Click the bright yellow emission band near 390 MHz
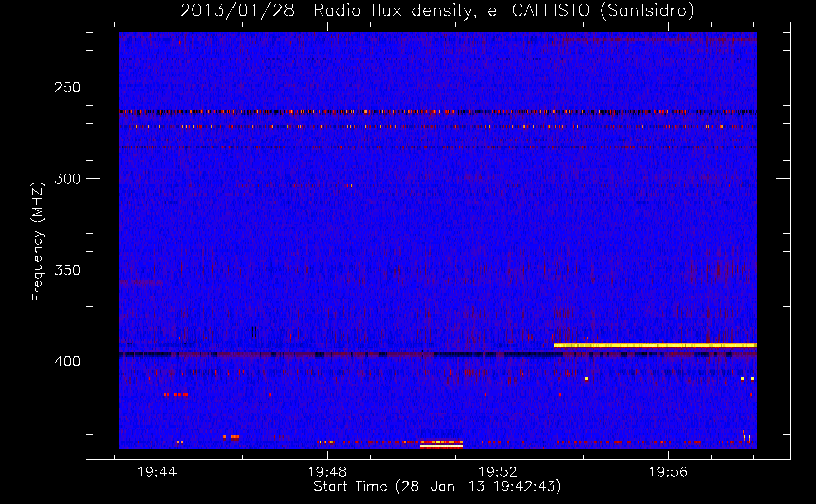The height and width of the screenshot is (504, 816). 656,345
